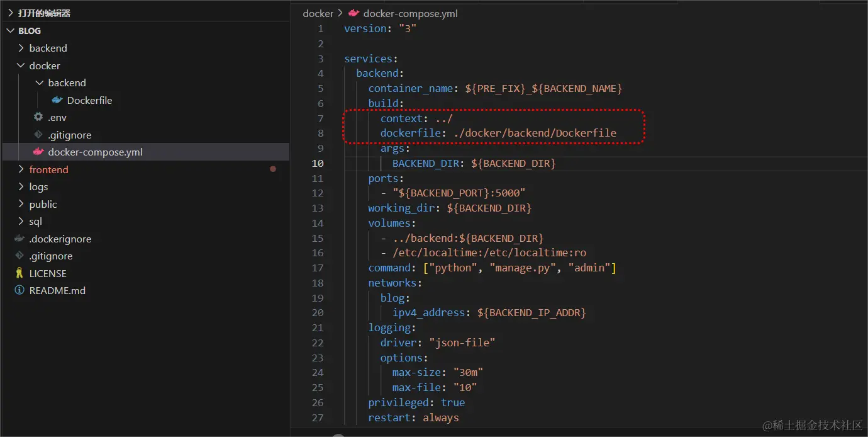This screenshot has height=437, width=868.
Task: Click the Dockerfile whale icon
Action: pos(57,100)
